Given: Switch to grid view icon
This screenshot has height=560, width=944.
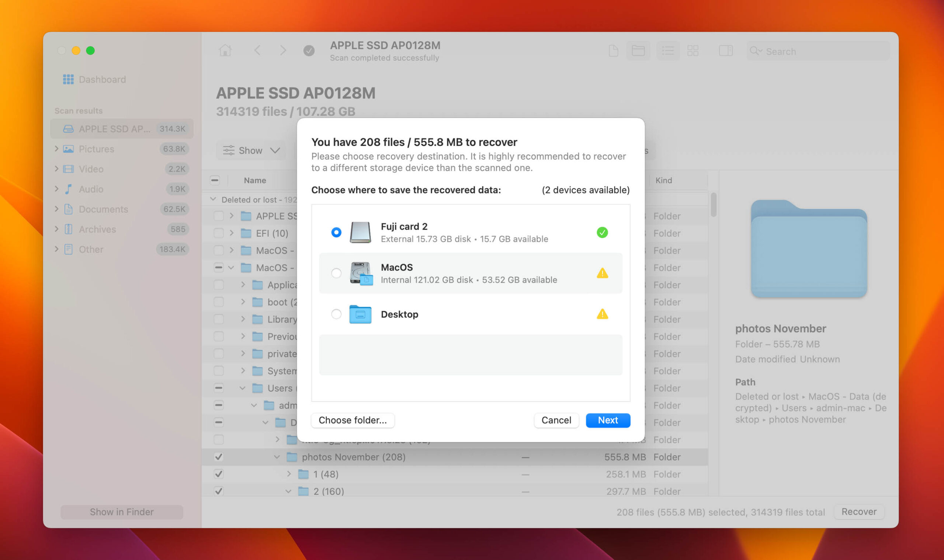Looking at the screenshot, I should tap(693, 51).
